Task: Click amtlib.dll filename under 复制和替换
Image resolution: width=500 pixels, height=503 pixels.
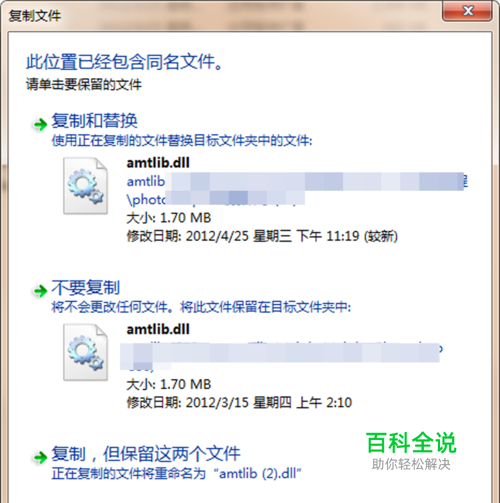Action: click(158, 163)
